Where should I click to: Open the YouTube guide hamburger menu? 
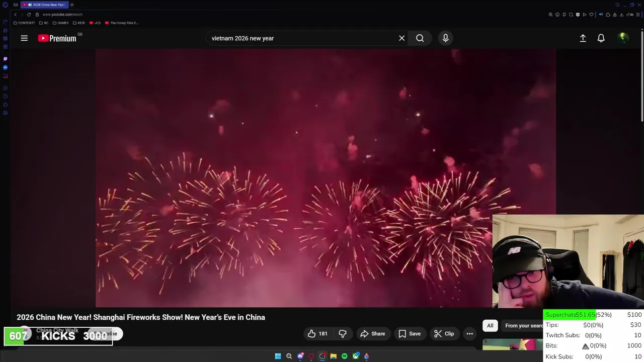coord(24,38)
